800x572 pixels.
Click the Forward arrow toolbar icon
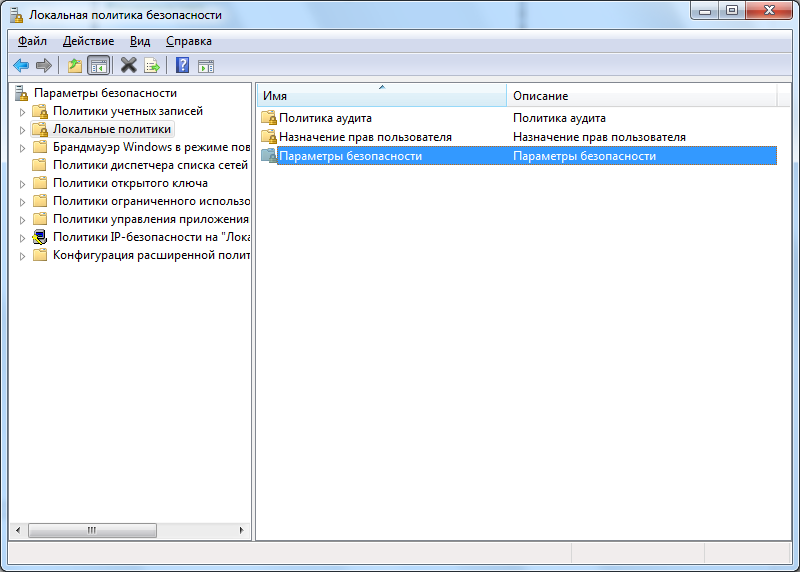pos(44,65)
